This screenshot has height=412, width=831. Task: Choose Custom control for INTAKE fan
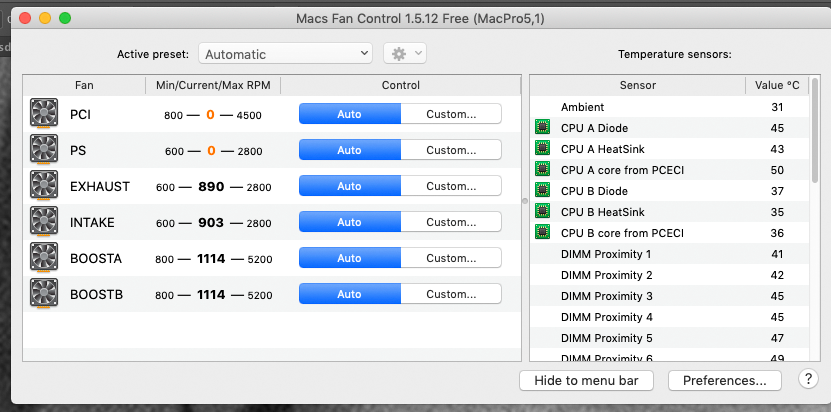pyautogui.click(x=451, y=222)
